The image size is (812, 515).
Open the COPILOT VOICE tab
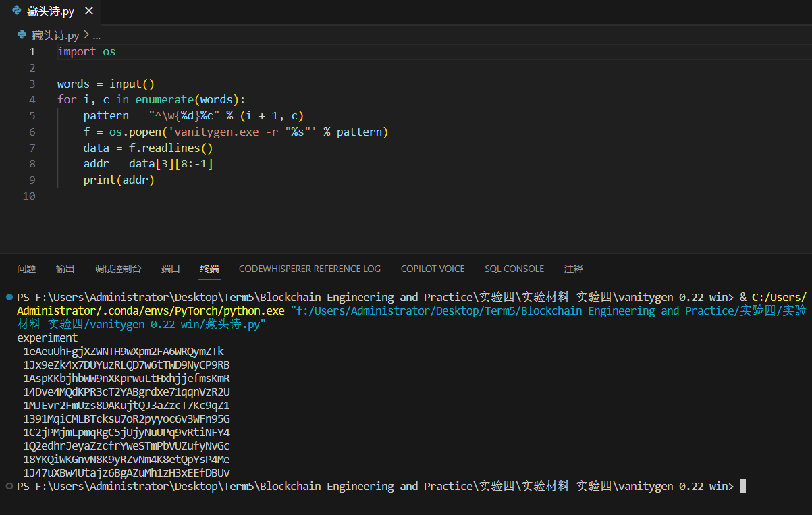tap(433, 269)
